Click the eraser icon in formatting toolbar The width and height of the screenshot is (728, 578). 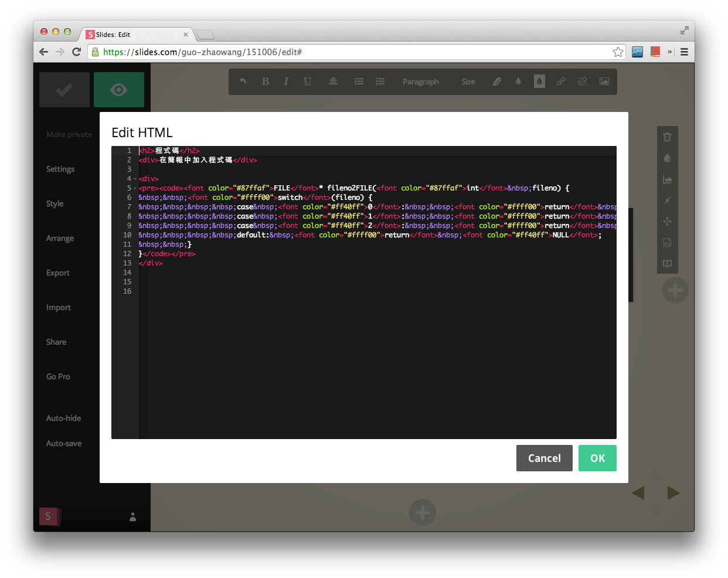pyautogui.click(x=497, y=81)
